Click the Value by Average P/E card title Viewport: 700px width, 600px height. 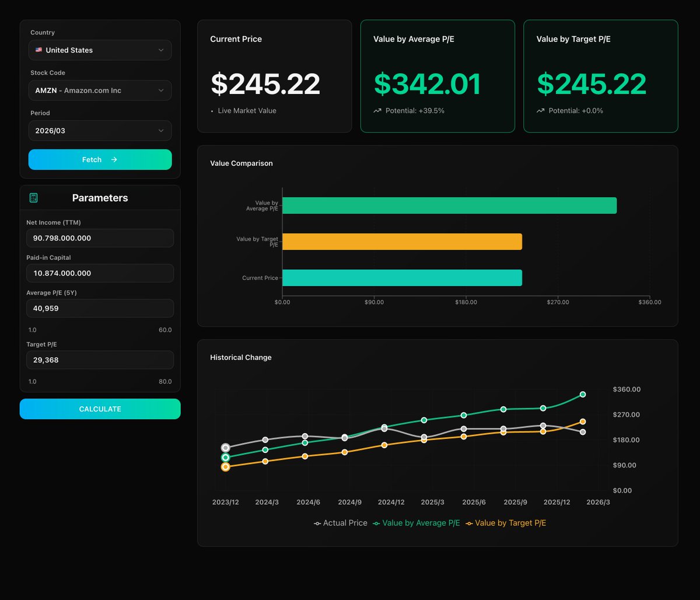[x=413, y=39]
